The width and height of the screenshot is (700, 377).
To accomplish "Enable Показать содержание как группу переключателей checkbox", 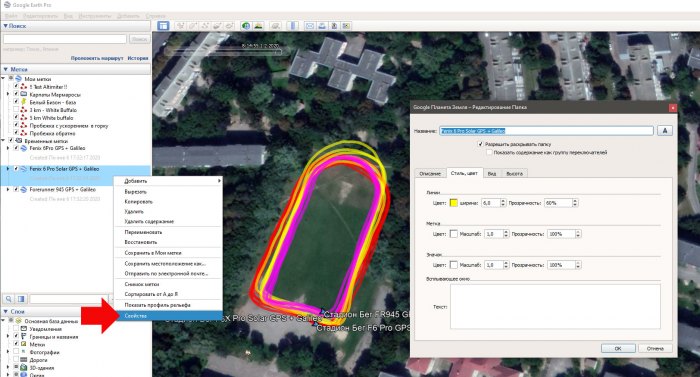I will [489, 152].
